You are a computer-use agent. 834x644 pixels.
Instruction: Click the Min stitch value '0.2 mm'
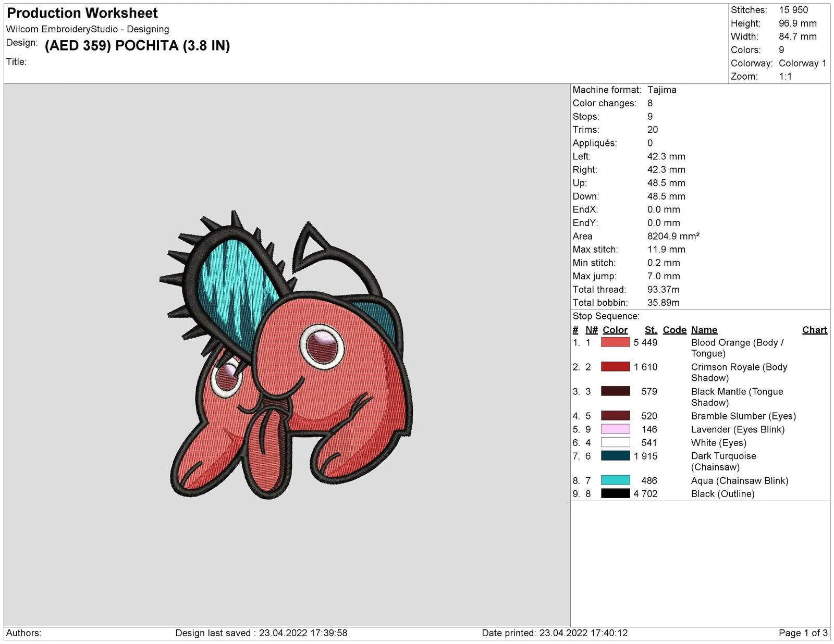tap(664, 263)
